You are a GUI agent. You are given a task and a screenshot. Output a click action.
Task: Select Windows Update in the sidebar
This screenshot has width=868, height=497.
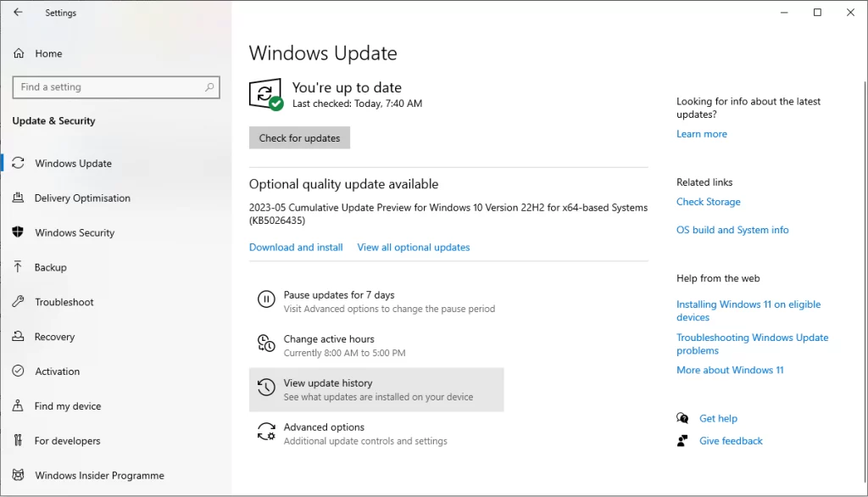73,163
